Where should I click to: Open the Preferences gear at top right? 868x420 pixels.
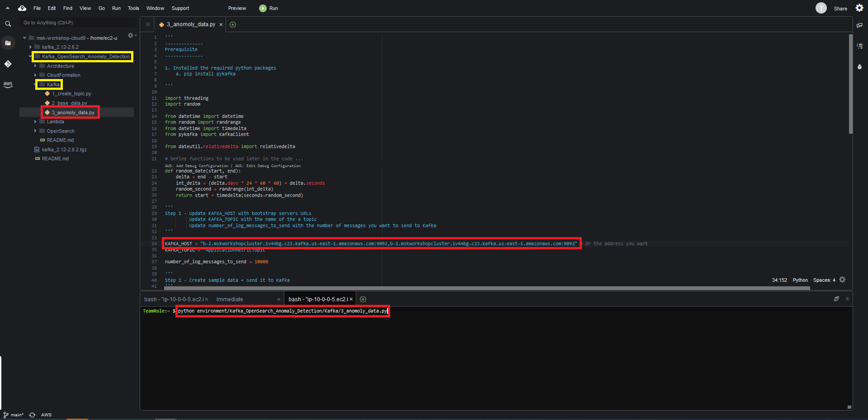pos(859,8)
